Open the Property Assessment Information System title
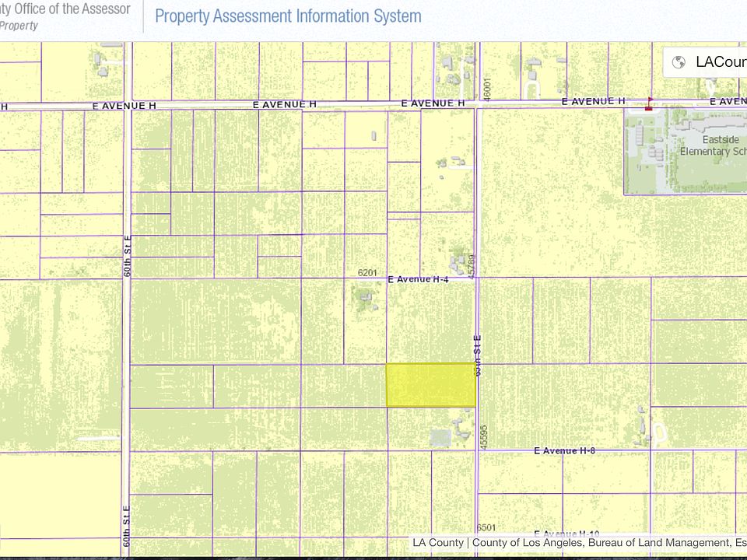The width and height of the screenshot is (747, 560). 288,16
